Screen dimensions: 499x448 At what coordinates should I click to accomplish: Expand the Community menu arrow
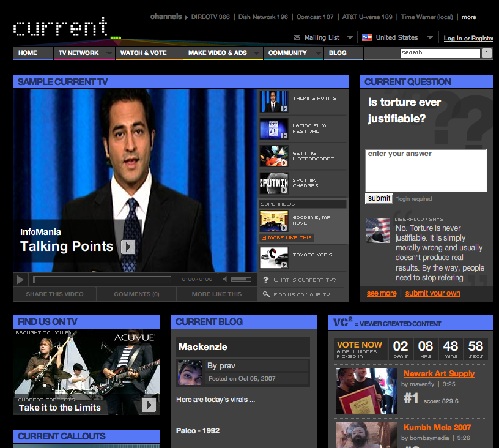coord(318,53)
